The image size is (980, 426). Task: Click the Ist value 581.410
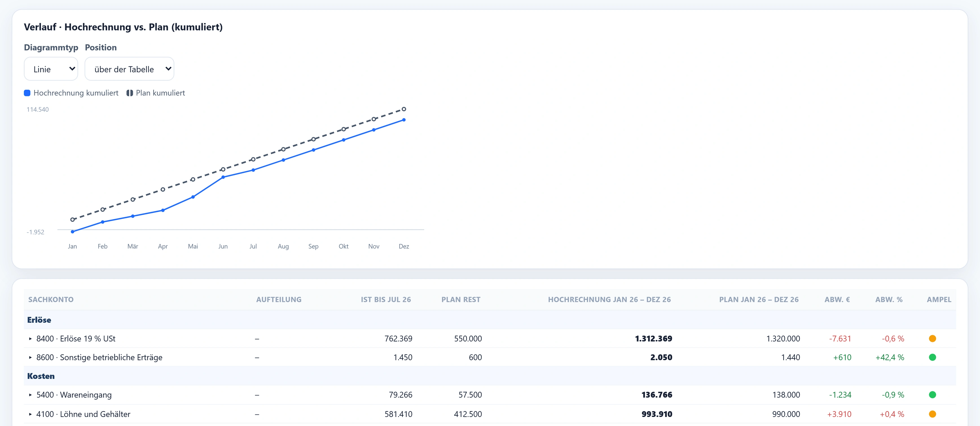[398, 414]
